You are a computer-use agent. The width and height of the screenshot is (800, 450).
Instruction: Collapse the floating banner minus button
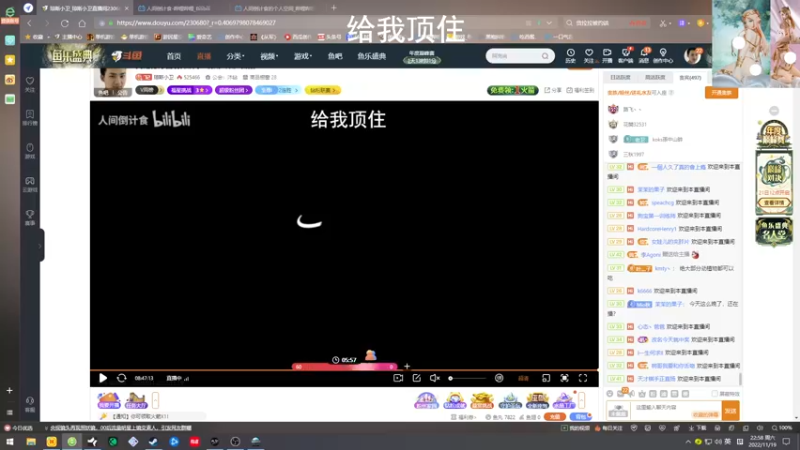tap(774, 111)
